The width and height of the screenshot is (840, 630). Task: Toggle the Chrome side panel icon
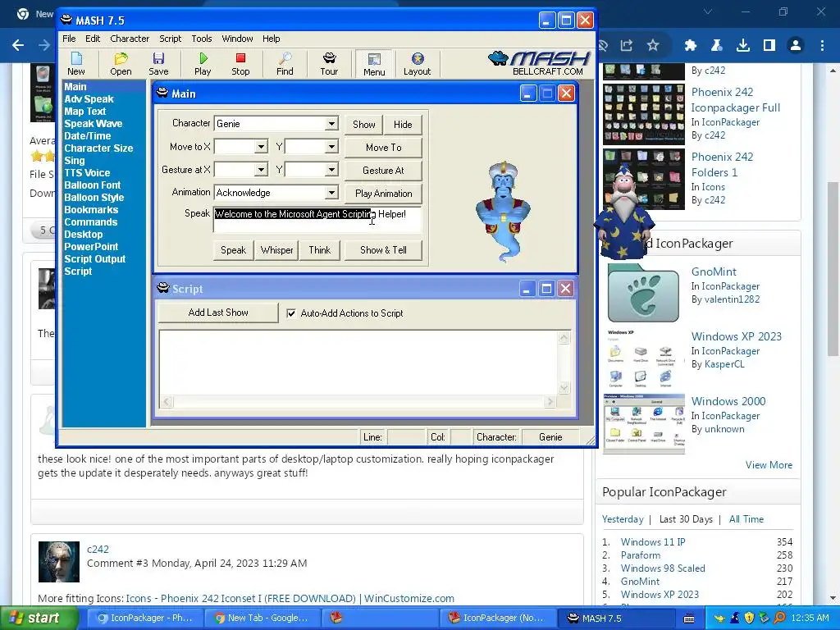pyautogui.click(x=769, y=45)
